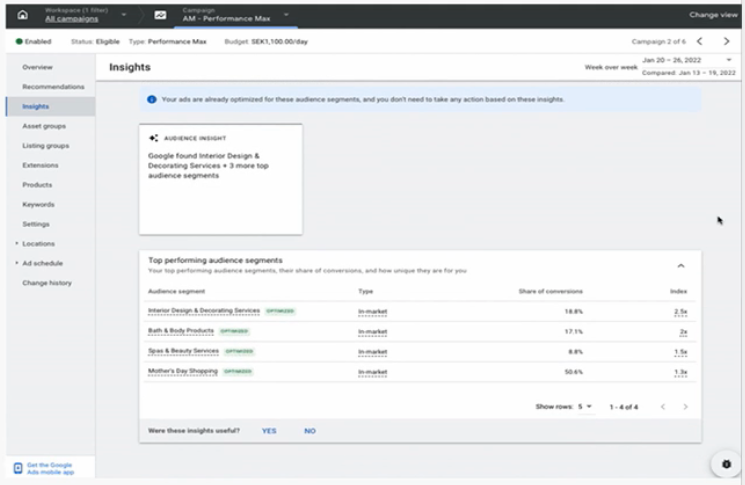This screenshot has width=745, height=485.
Task: Click the Budget SEK1,100.00/day text
Action: pos(266,41)
